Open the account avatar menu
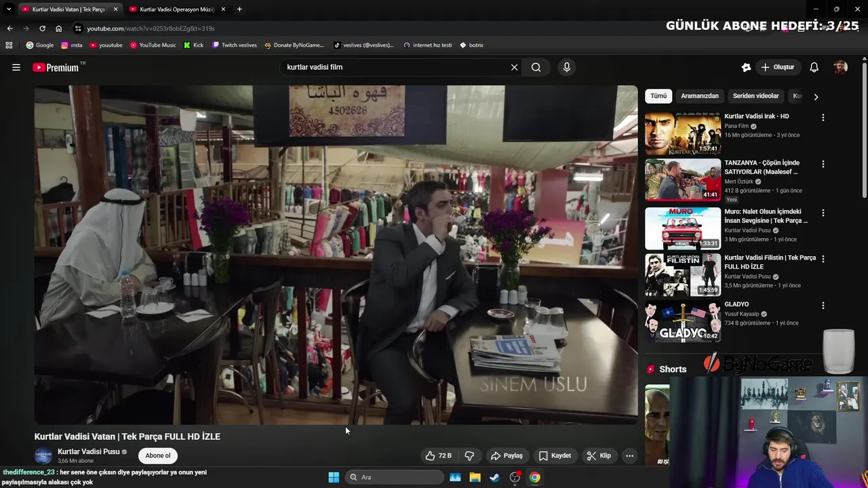 (x=840, y=67)
